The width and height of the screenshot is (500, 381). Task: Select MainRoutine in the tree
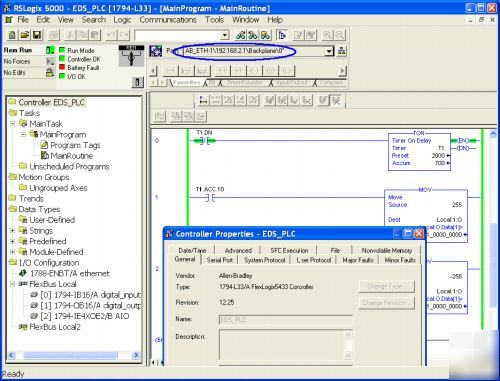72,156
